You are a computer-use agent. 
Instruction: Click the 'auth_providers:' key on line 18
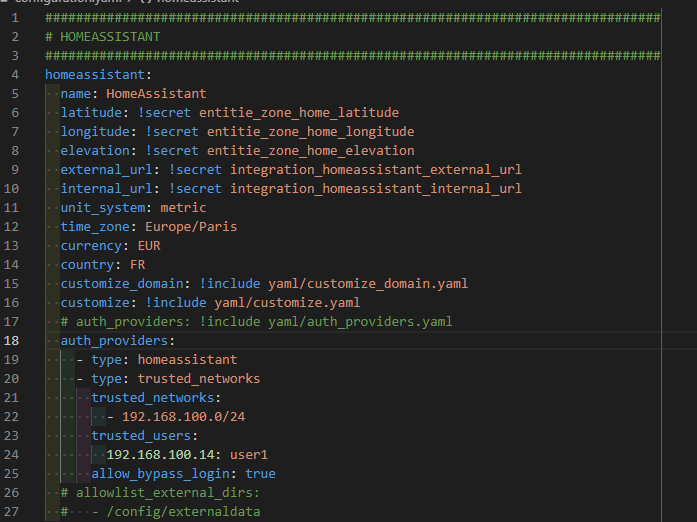pyautogui.click(x=118, y=341)
